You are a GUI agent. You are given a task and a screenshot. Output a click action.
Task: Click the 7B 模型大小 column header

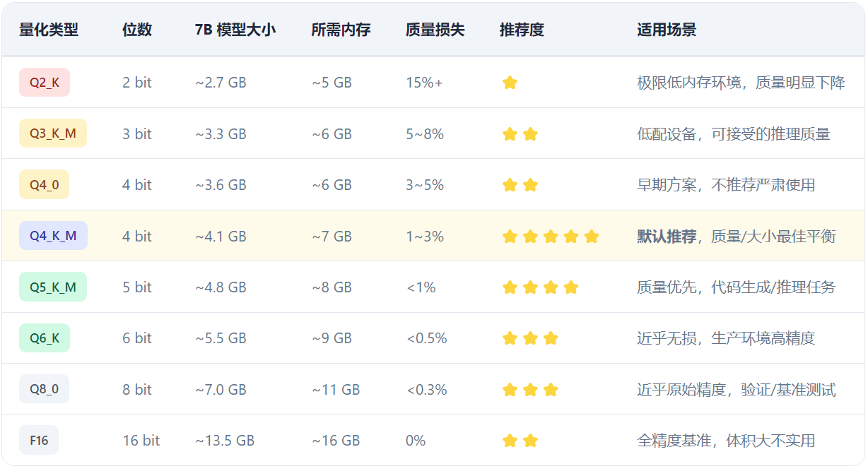(235, 30)
